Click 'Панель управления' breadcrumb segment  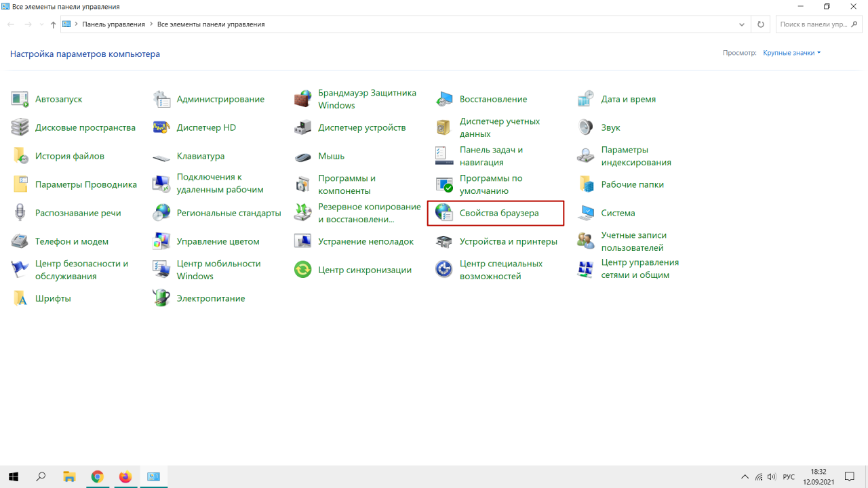click(x=113, y=24)
